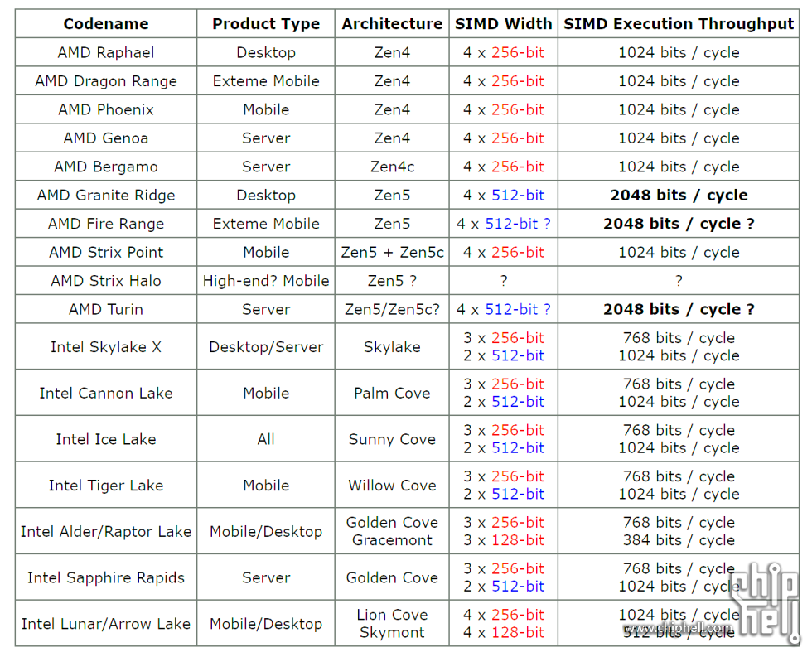Click the 'SIMD Execution Throughput' column header
Viewport: 812px width, 657px height.
point(679,24)
